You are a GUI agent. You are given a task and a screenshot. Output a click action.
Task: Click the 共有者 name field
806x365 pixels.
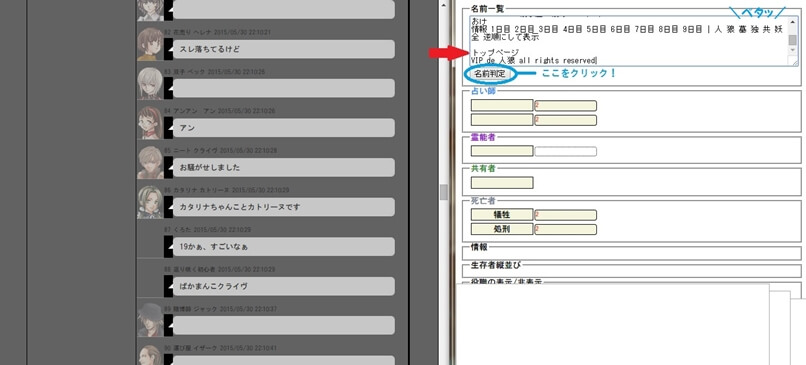coord(502,182)
